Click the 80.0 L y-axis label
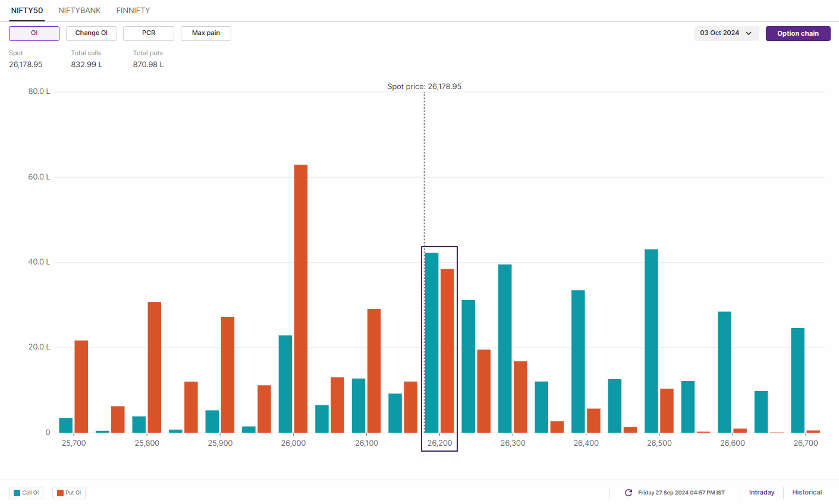This screenshot has height=504, width=839. click(39, 92)
